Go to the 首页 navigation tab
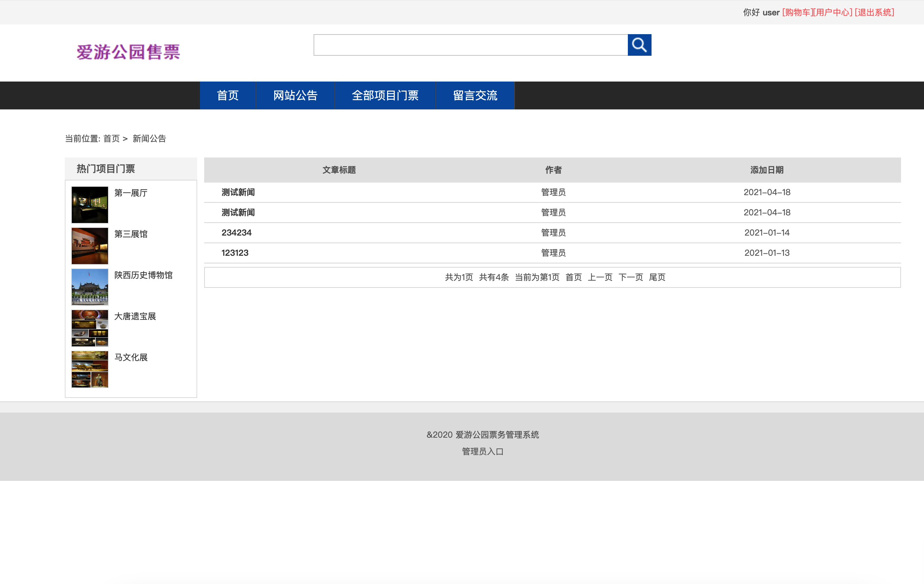The width and height of the screenshot is (924, 584). coord(228,95)
